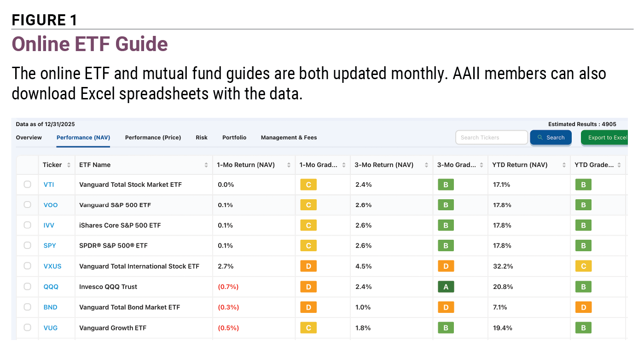Check the VTI row checkbox
Viewport: 644px width, 352px height.
(x=28, y=185)
